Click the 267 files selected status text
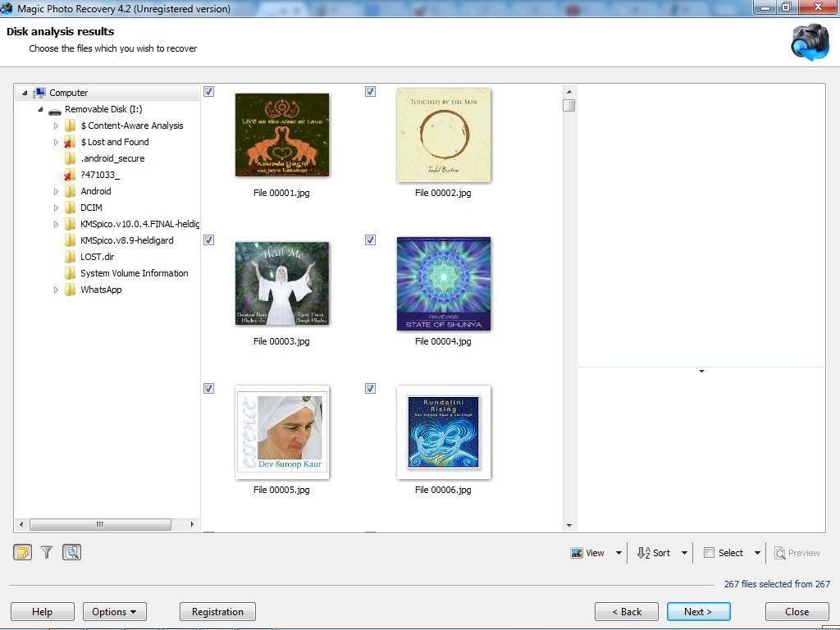Viewport: 840px width, 630px height. tap(777, 584)
